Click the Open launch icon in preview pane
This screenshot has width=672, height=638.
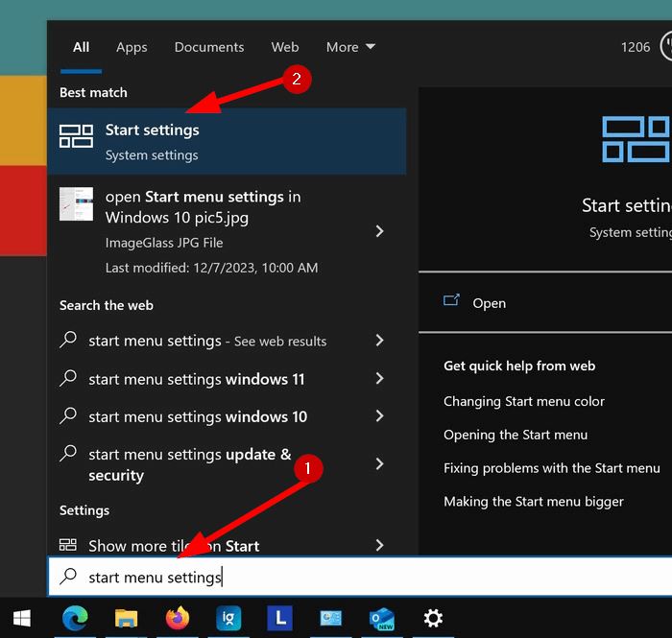451,300
